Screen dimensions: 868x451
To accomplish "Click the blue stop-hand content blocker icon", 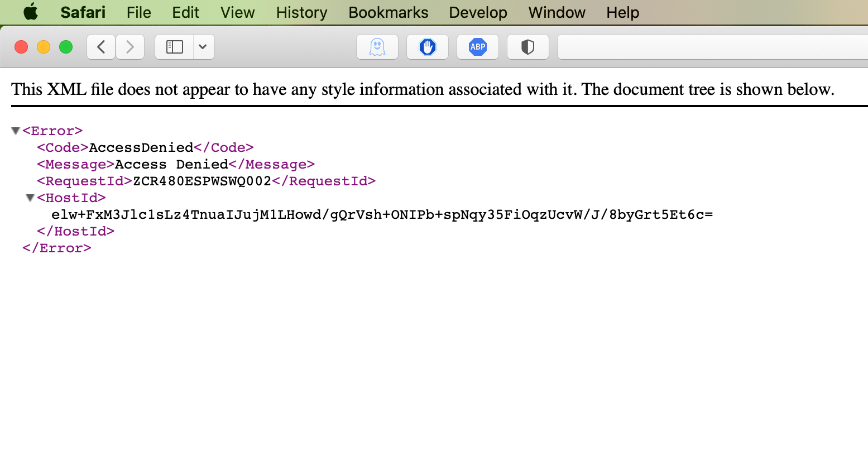I will click(428, 47).
